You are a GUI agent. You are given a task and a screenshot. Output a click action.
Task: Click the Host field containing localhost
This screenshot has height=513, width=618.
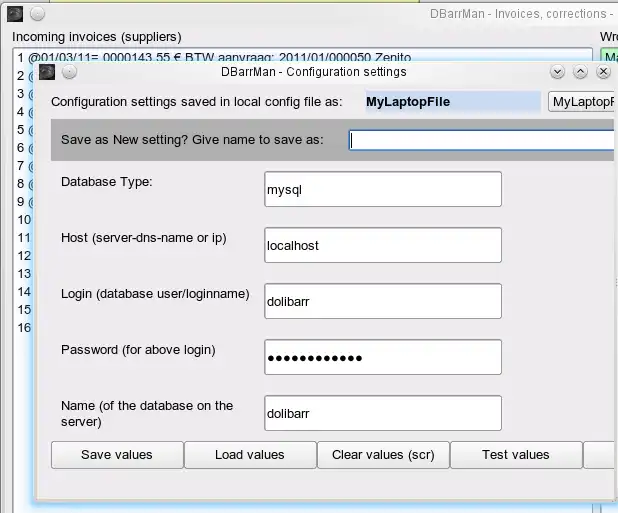pyautogui.click(x=383, y=245)
